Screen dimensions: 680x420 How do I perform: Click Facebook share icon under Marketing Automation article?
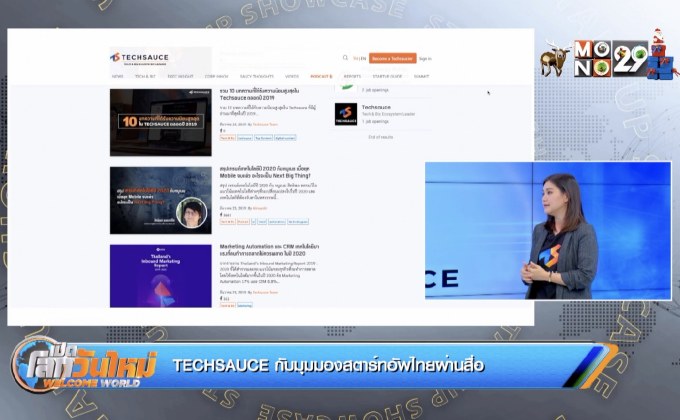pyautogui.click(x=221, y=299)
